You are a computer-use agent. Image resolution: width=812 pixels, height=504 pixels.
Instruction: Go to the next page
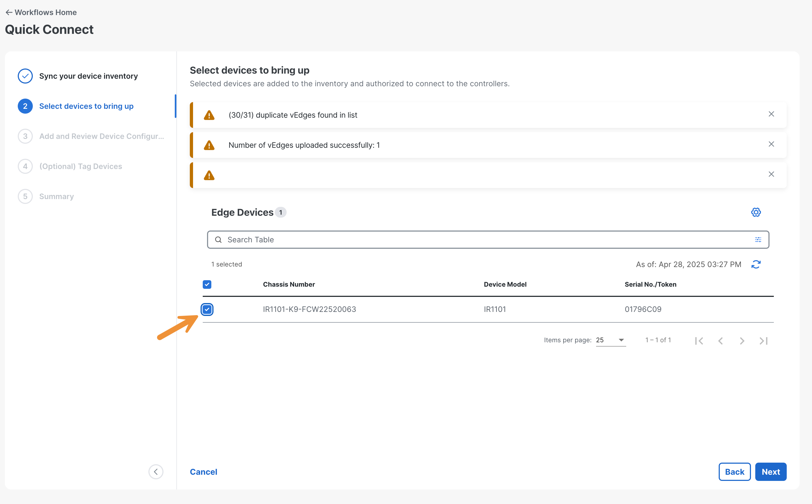pyautogui.click(x=742, y=341)
